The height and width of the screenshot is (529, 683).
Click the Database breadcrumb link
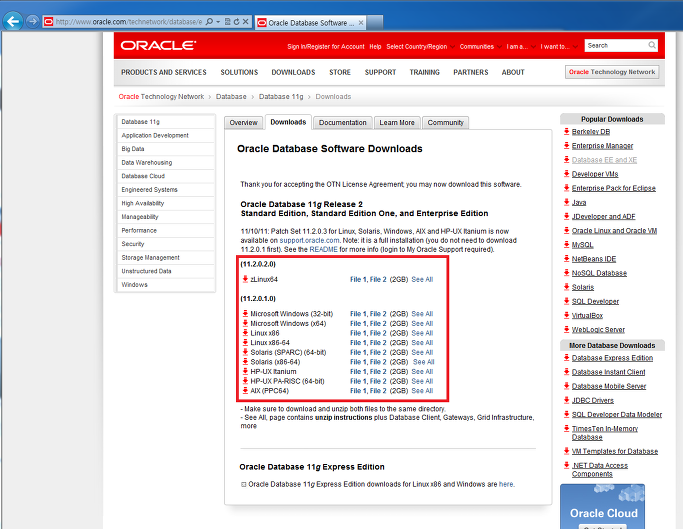click(231, 96)
